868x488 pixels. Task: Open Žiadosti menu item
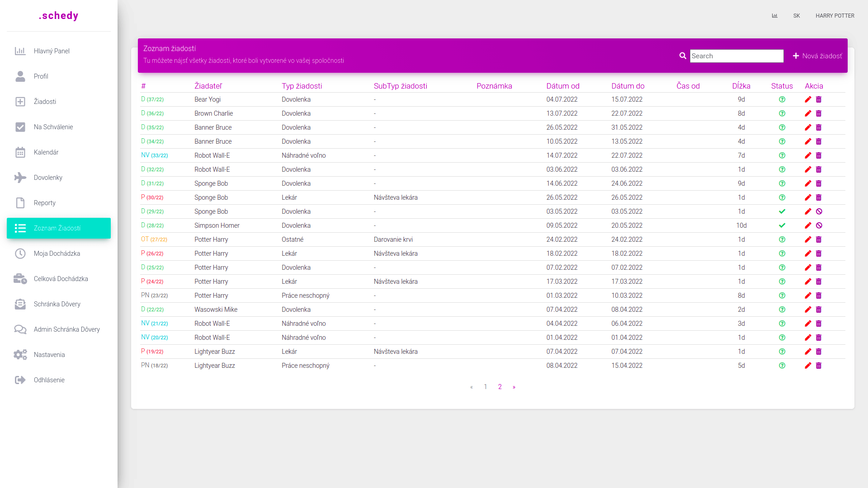click(x=59, y=102)
